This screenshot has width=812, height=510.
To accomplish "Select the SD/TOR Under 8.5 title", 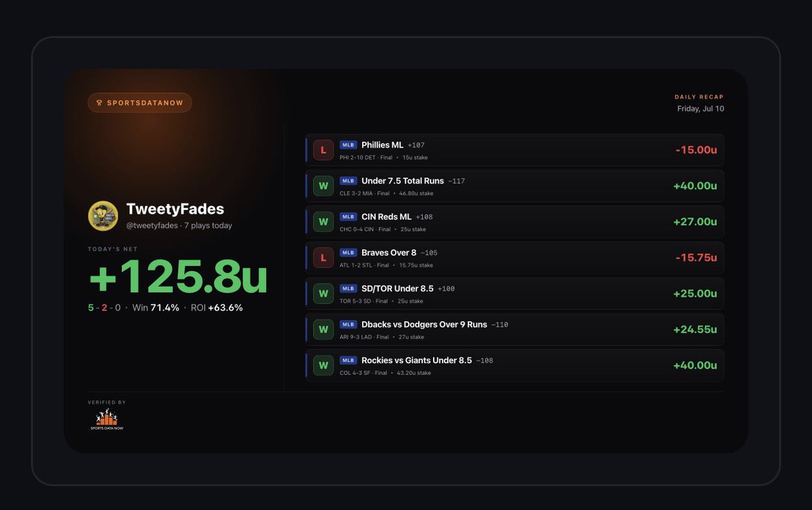I will pyautogui.click(x=397, y=288).
